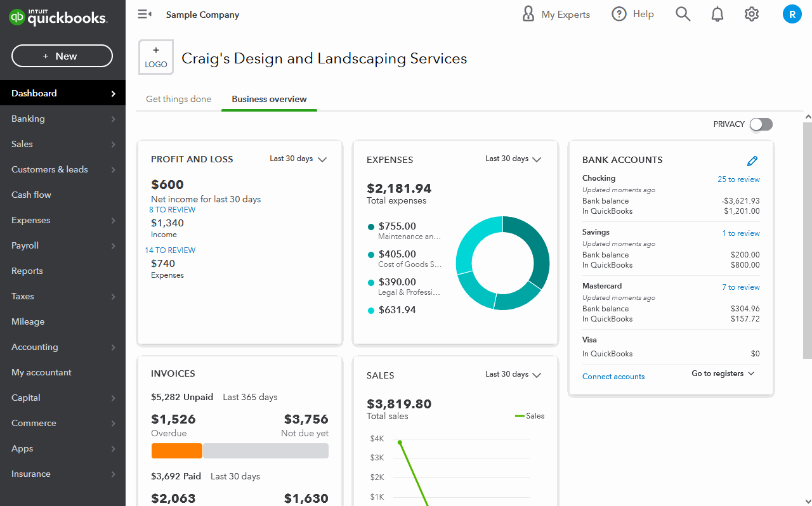Image resolution: width=812 pixels, height=506 pixels.
Task: Expand Go to registers dropdown
Action: (723, 373)
